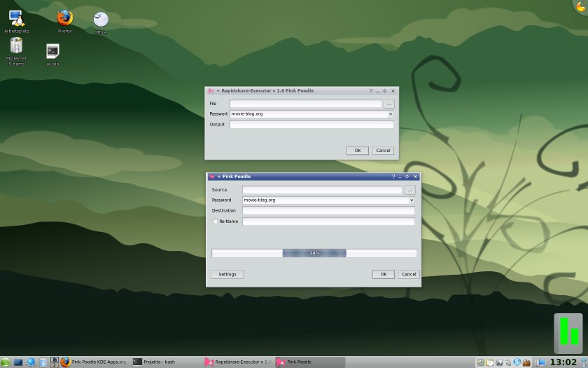Click the Re-Name text field
Image resolution: width=588 pixels, height=368 pixels.
point(328,222)
